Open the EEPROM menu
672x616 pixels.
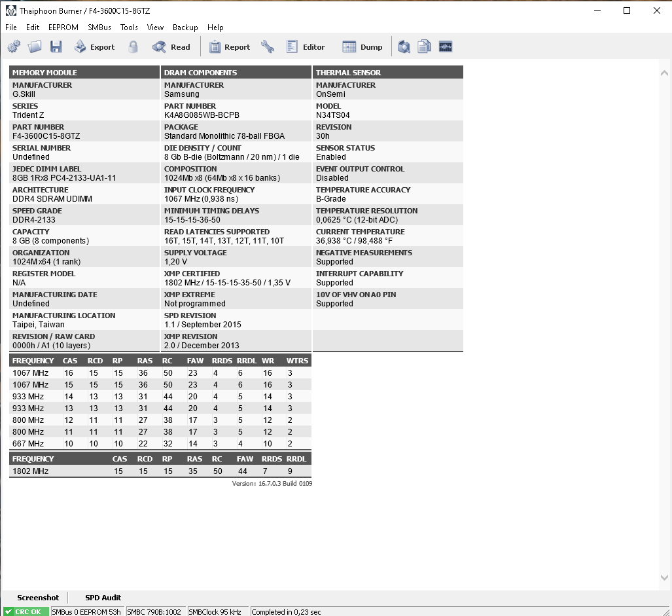[63, 27]
